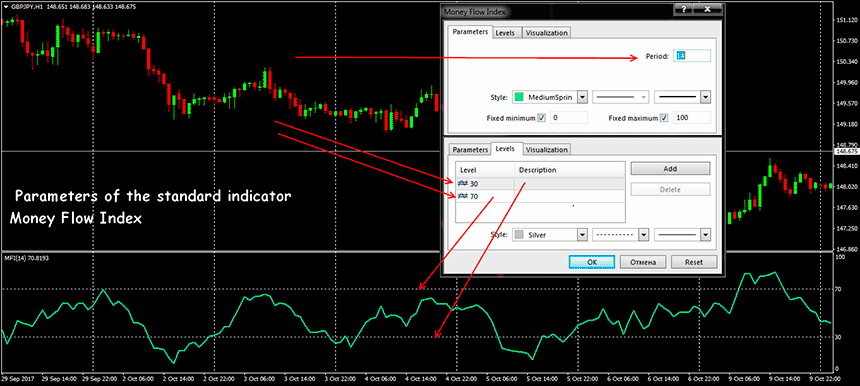Click time axis label 5 Oct 22:00
Image resolution: width=860 pixels, height=386 pixels.
581,379
